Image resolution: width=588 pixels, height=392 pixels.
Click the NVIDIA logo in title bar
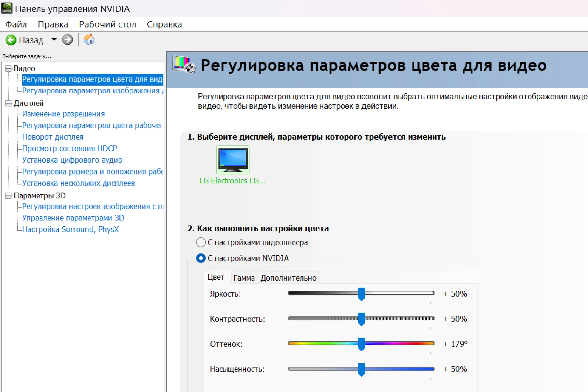point(6,8)
